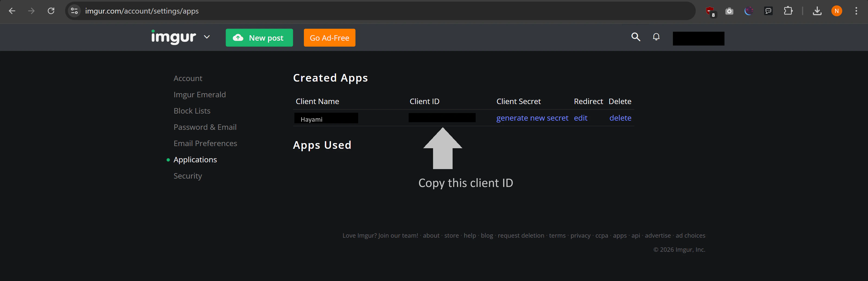Open the red shield extension with badge 8

click(710, 12)
